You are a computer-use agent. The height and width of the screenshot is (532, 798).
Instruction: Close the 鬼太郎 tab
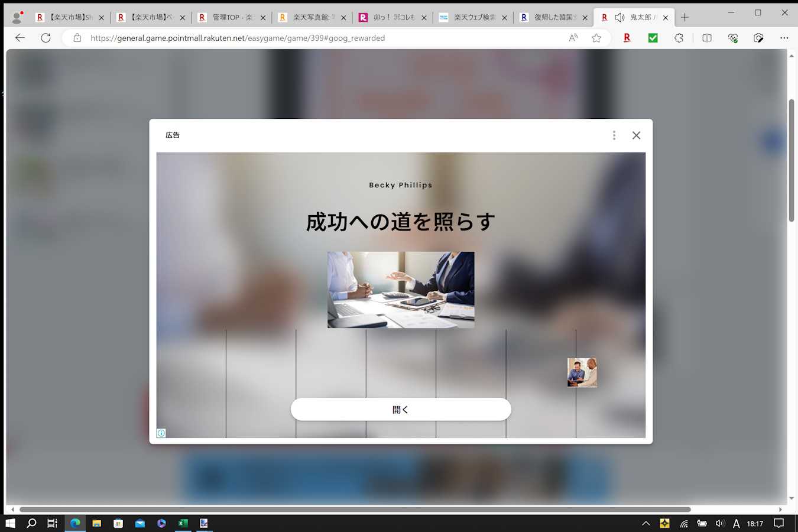pos(666,18)
